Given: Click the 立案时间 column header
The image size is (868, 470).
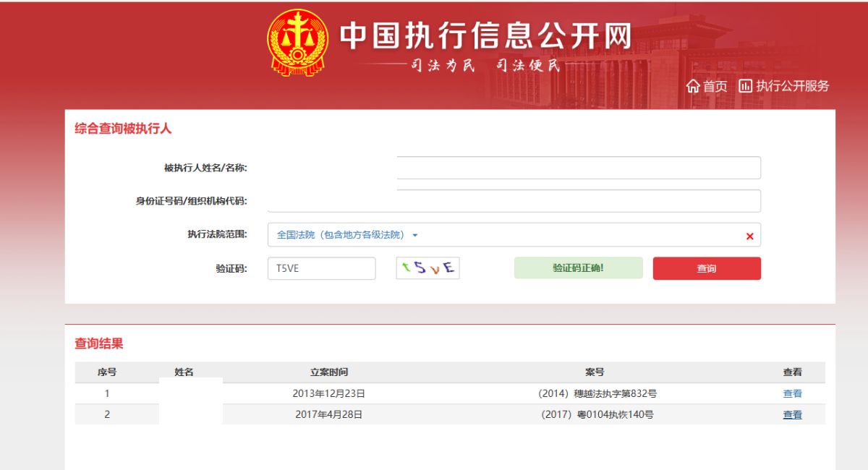Looking at the screenshot, I should click(x=329, y=372).
